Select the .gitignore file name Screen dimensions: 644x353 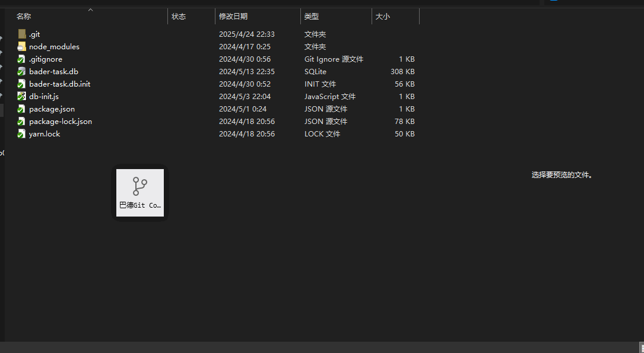46,59
